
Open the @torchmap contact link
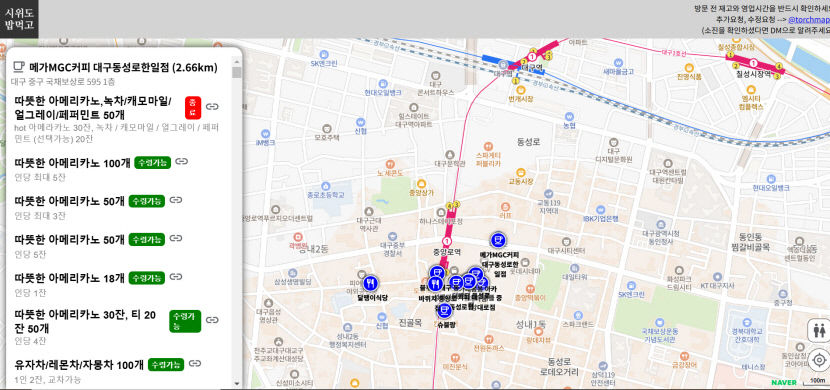[x=809, y=20]
